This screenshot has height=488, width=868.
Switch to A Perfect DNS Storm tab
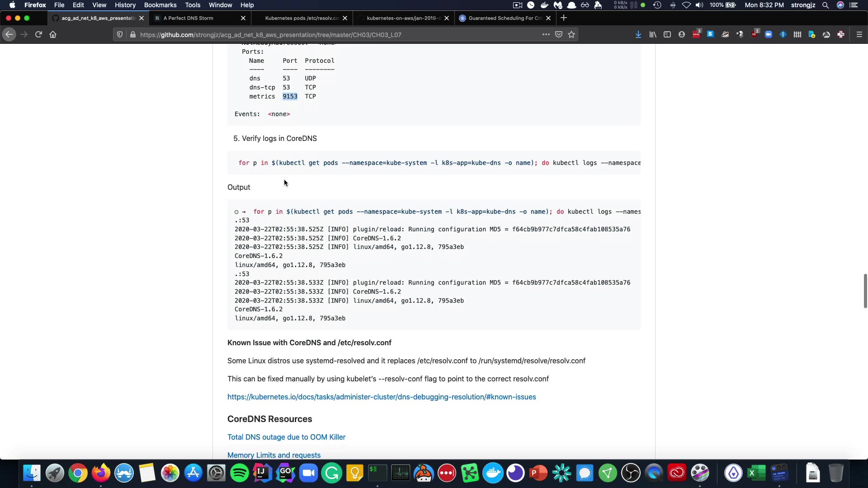[189, 18]
